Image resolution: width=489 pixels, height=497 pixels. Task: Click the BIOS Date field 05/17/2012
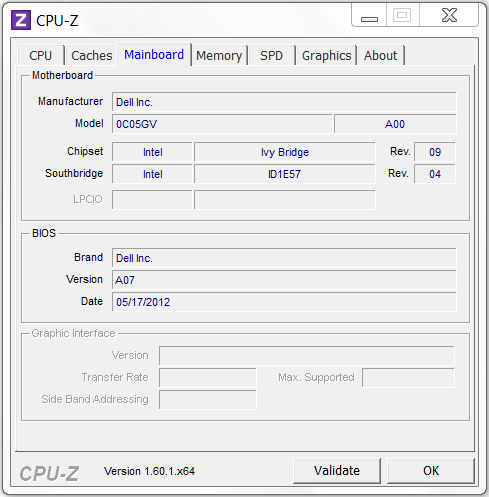point(284,302)
